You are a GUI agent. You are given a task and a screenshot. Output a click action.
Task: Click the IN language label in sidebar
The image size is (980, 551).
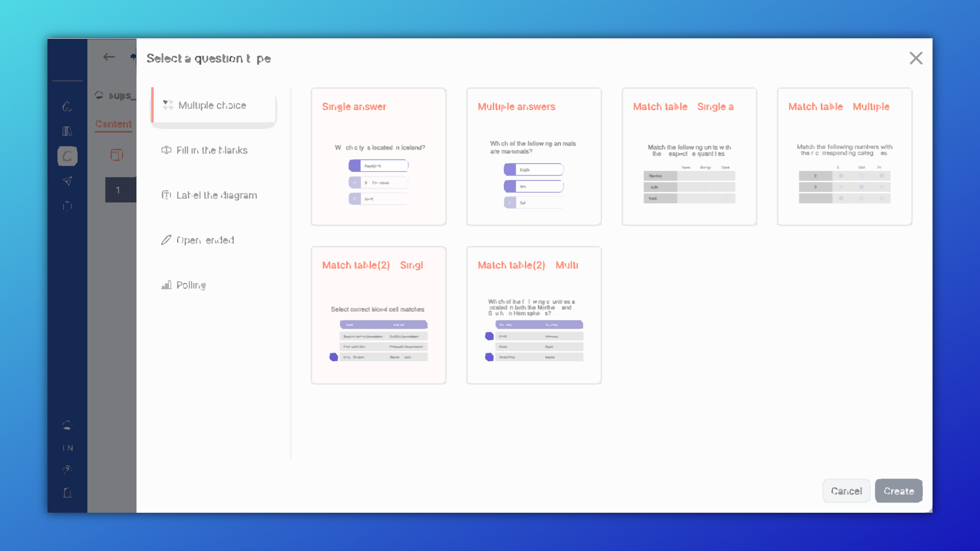(68, 448)
